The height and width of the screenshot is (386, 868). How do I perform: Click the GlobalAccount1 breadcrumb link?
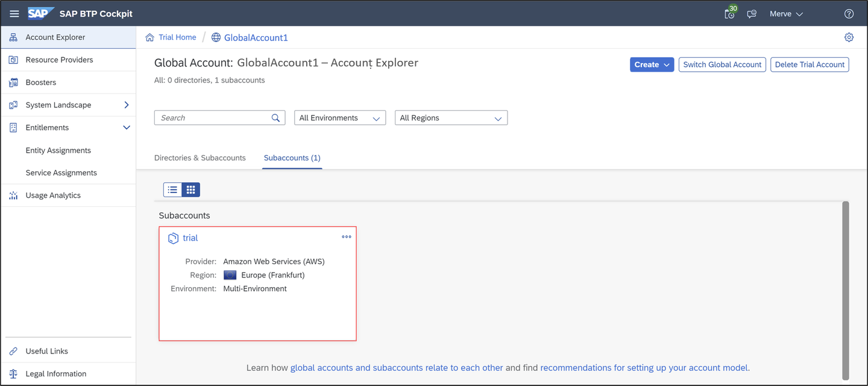pos(256,37)
